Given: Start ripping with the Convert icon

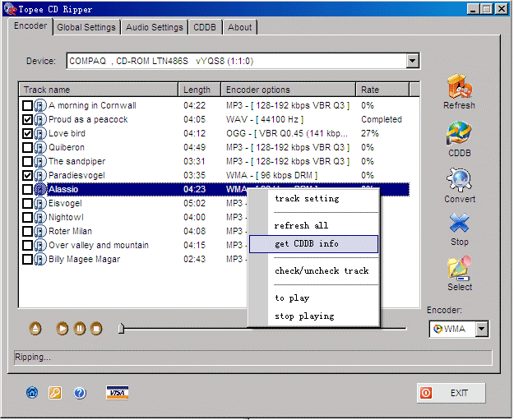Looking at the screenshot, I should [459, 179].
